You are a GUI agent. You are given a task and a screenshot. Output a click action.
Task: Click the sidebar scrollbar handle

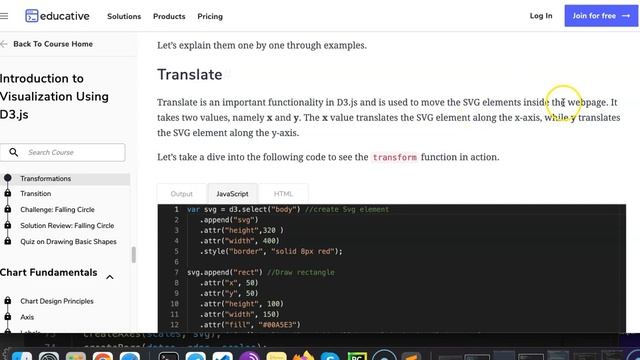[x=133, y=255]
